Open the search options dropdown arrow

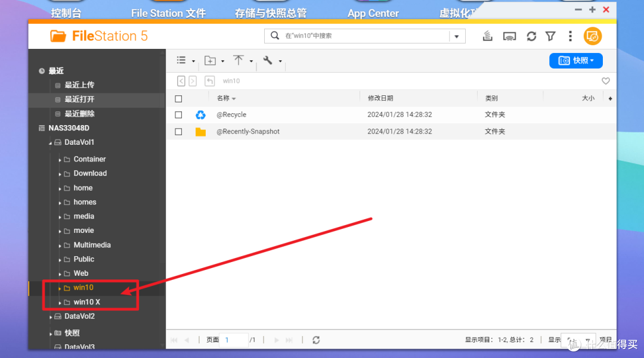point(457,36)
